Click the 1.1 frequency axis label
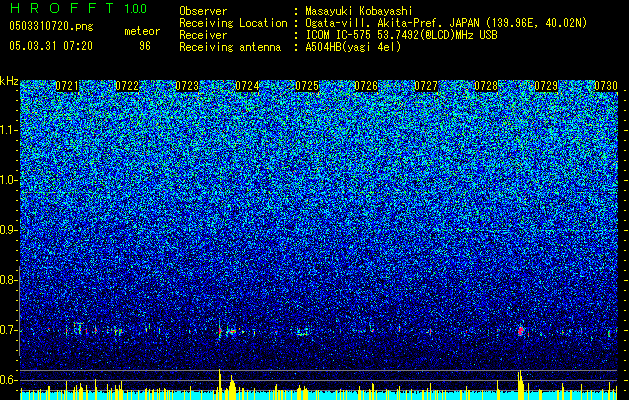The height and width of the screenshot is (400, 629). (x=9, y=130)
